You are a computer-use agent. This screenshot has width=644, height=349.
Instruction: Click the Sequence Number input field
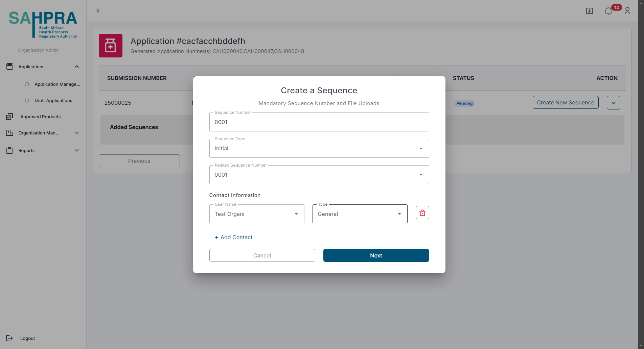tap(319, 122)
